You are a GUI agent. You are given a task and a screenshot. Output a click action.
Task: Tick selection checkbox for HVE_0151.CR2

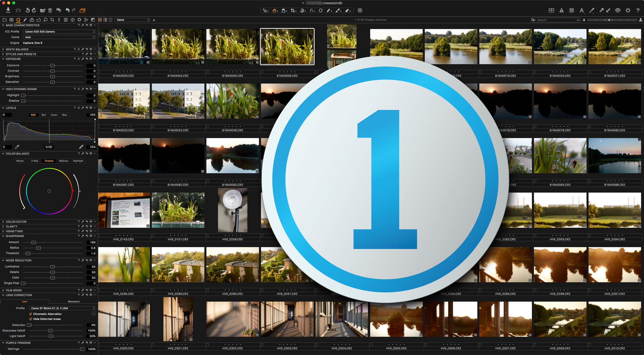pyautogui.click(x=153, y=236)
